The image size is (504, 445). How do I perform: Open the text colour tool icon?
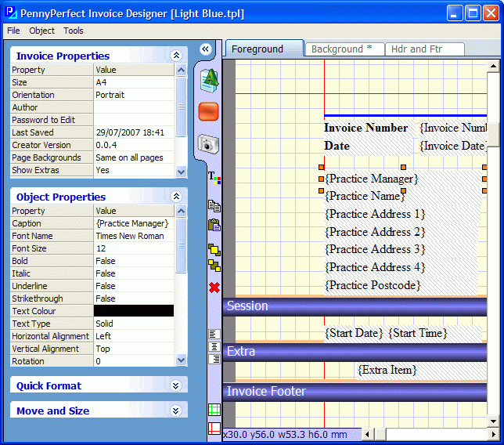pos(214,178)
